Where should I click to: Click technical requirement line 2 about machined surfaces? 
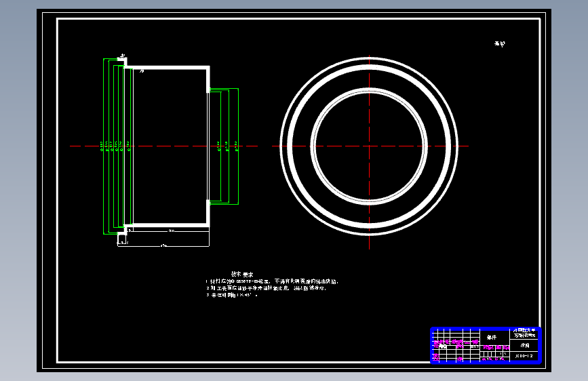(x=266, y=288)
